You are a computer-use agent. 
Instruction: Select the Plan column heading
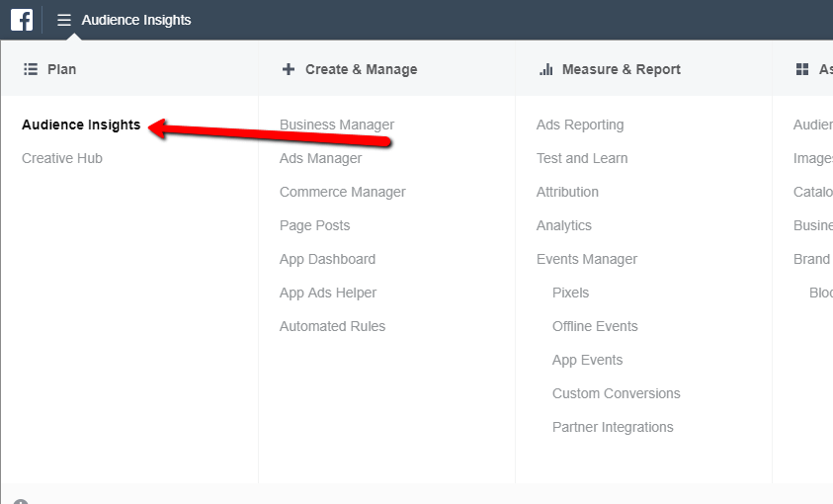coord(61,69)
